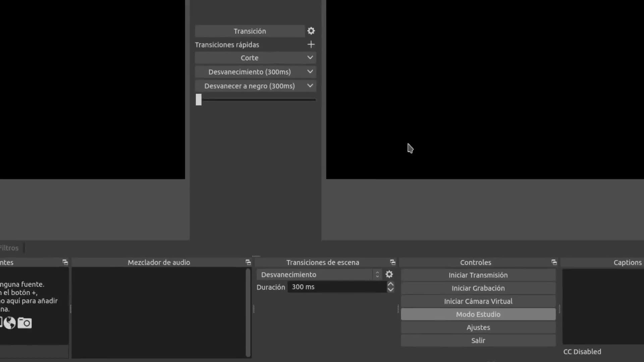Image resolution: width=644 pixels, height=362 pixels.
Task: Expand the Corte quick transition menu arrow
Action: point(310,58)
